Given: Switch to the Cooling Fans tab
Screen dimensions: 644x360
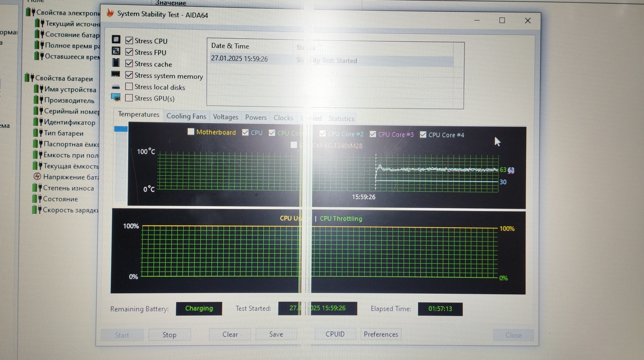Looking at the screenshot, I should coord(186,116).
